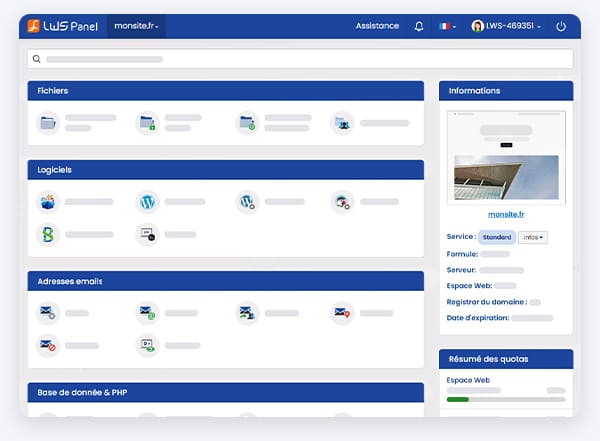Image resolution: width=600 pixels, height=441 pixels.
Task: Click the WordPress icon in Logiciels
Action: coord(147,202)
